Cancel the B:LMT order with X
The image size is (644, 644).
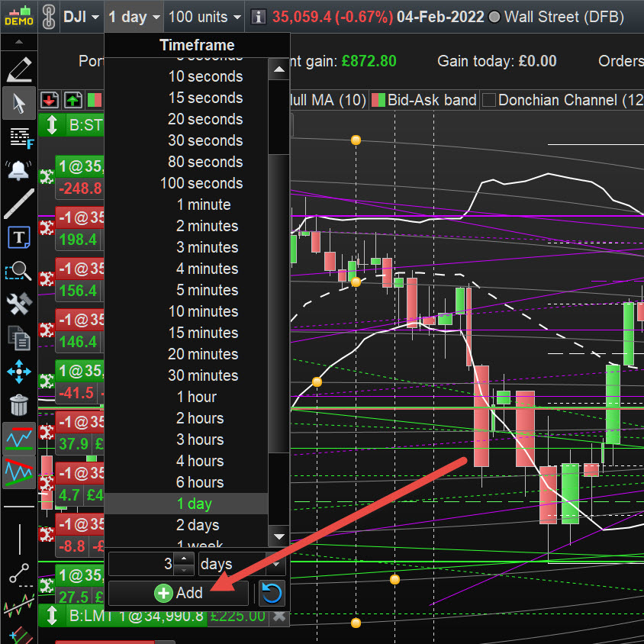279,616
